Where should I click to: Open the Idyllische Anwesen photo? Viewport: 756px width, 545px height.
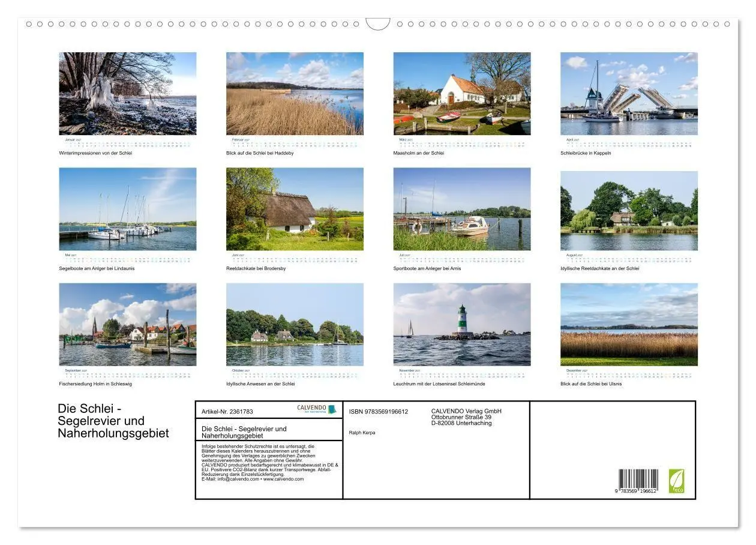pos(295,325)
